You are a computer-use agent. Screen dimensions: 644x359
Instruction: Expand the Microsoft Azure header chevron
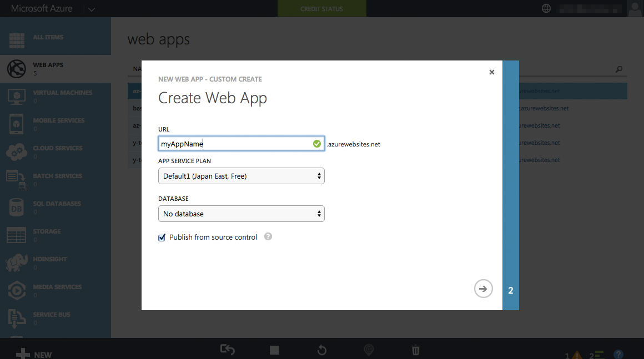[91, 9]
